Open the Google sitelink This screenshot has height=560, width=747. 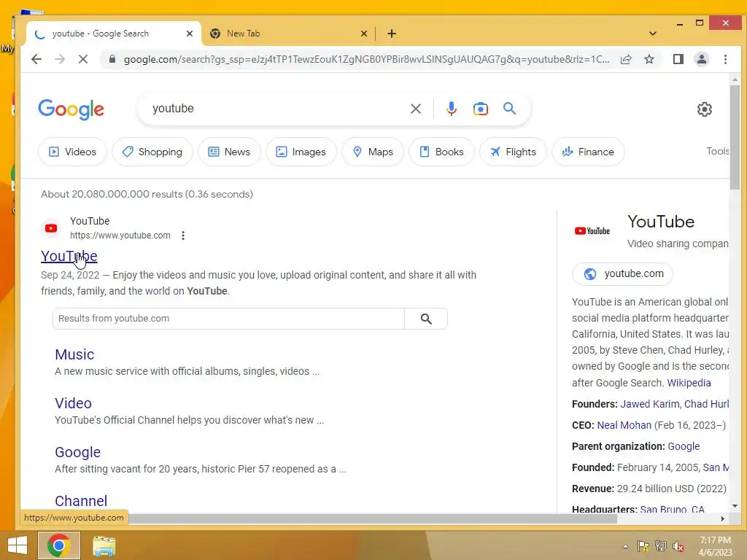[x=77, y=452]
